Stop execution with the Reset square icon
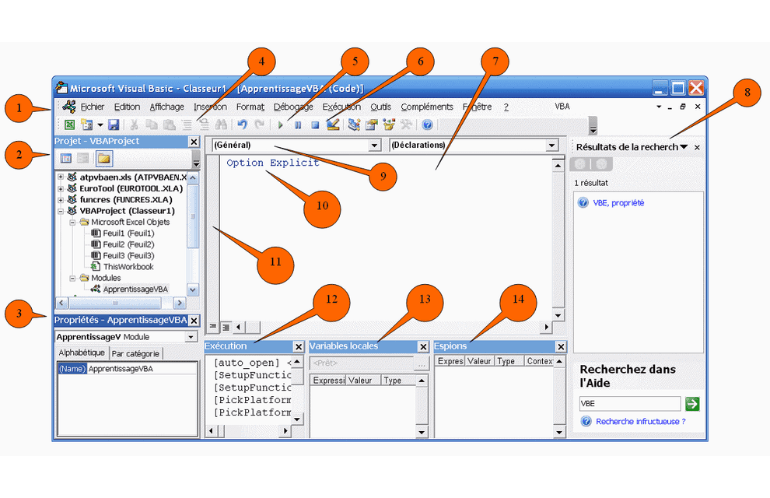 (315, 125)
